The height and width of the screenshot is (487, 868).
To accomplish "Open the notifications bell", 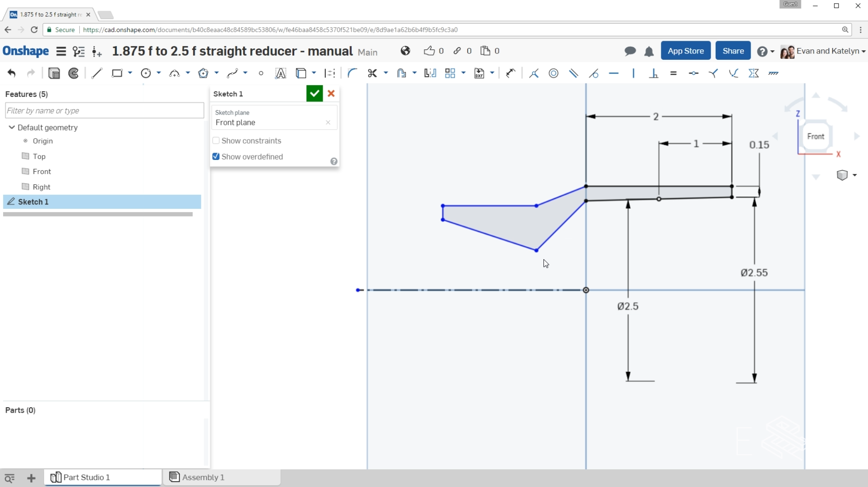I will (649, 51).
